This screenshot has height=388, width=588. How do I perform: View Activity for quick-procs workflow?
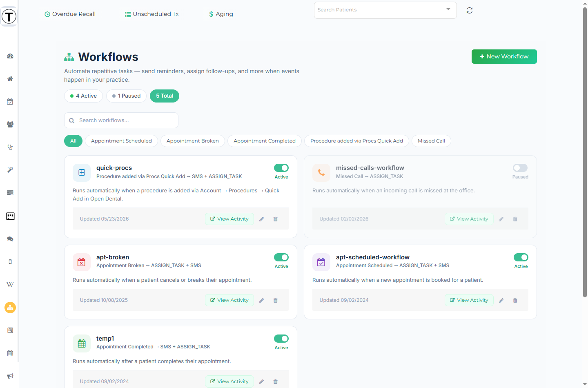click(x=229, y=219)
